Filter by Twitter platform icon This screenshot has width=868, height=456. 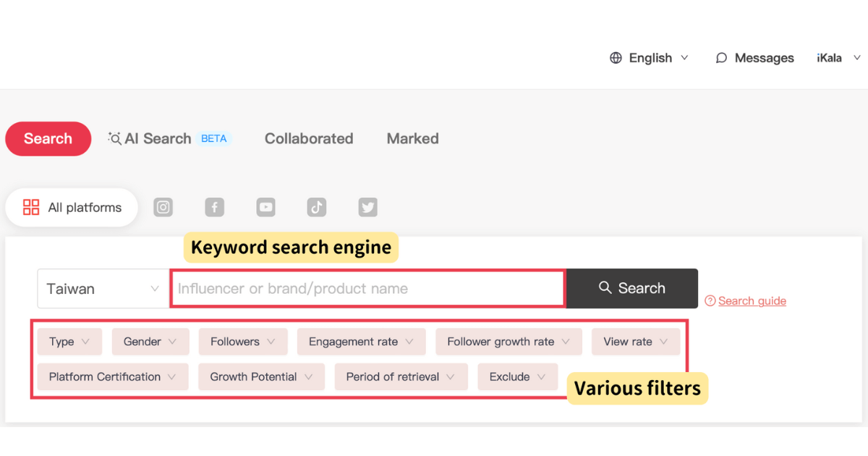coord(368,208)
